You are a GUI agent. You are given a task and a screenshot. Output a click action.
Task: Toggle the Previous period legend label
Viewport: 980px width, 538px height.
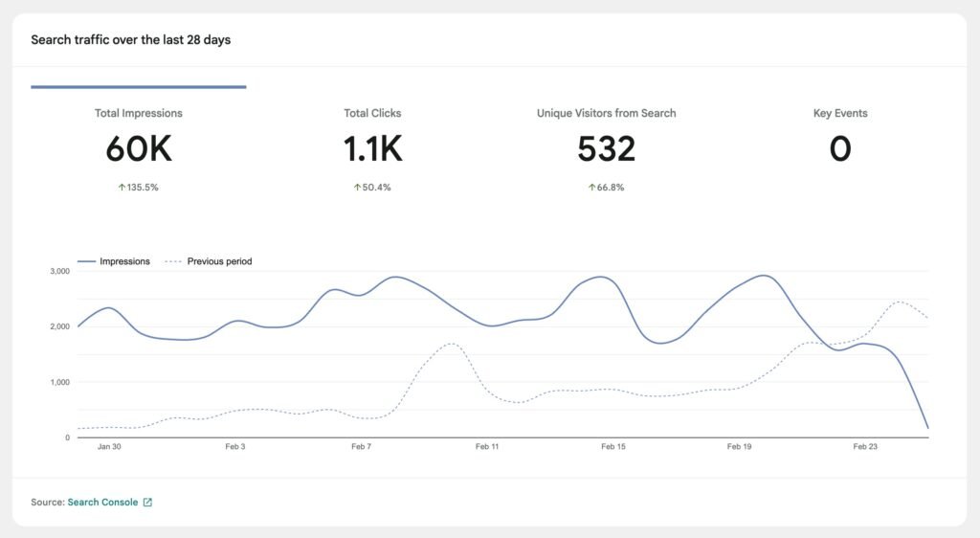[219, 261]
